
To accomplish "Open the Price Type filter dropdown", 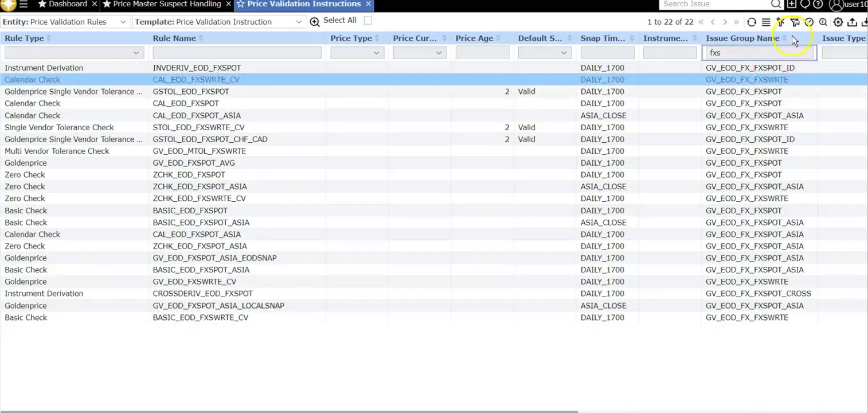I will click(357, 53).
